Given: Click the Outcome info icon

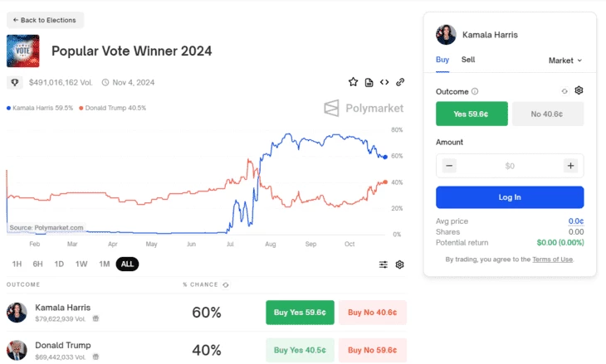Looking at the screenshot, I should coord(475,91).
